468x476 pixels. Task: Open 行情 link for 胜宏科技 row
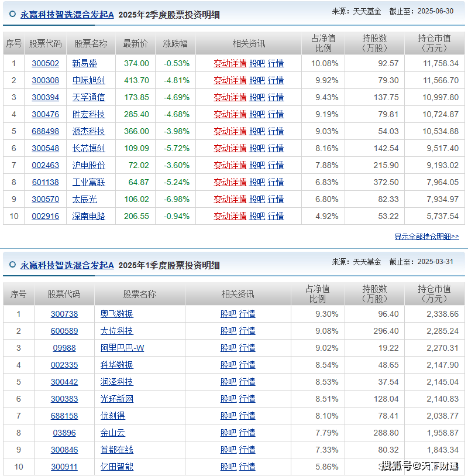(276, 114)
